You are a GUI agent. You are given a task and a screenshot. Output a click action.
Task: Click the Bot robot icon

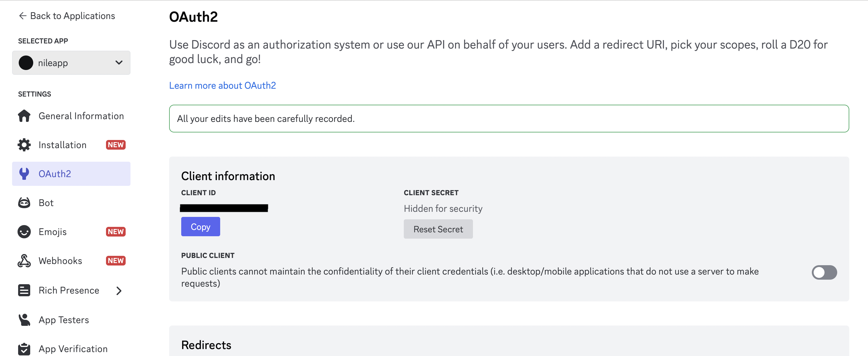coord(24,202)
